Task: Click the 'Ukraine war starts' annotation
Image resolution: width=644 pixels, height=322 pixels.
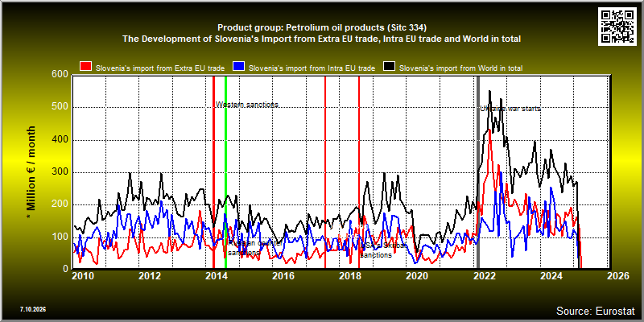Action: click(510, 109)
